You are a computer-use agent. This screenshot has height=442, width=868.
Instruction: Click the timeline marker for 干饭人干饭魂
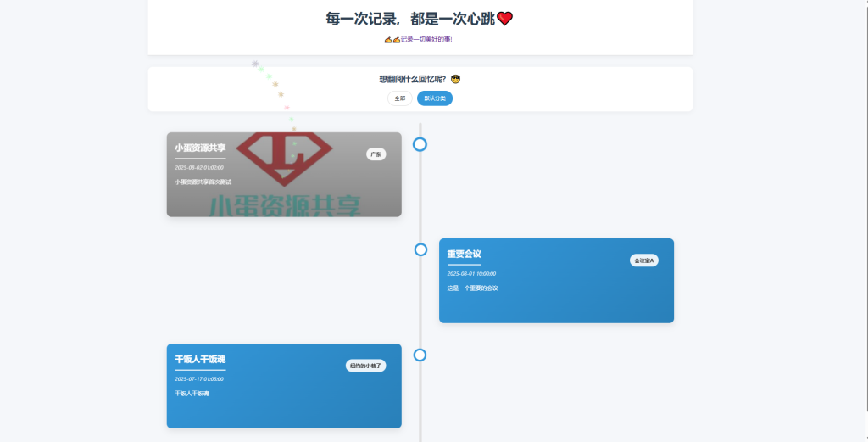(x=420, y=355)
